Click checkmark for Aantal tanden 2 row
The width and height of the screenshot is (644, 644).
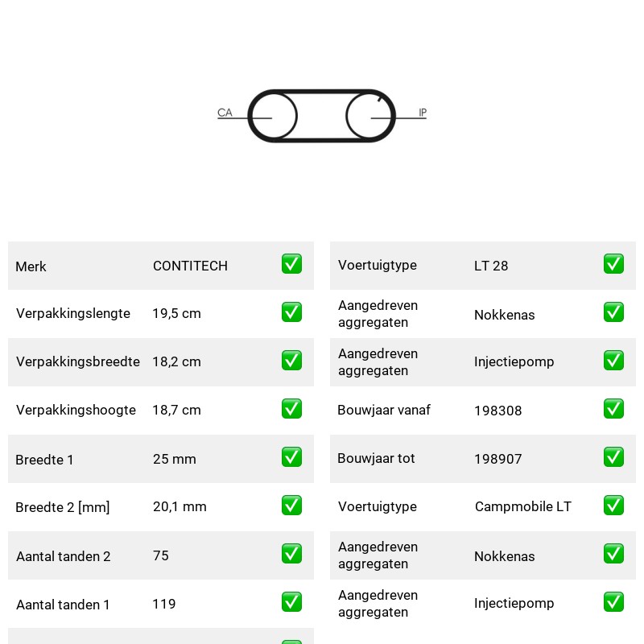291,554
